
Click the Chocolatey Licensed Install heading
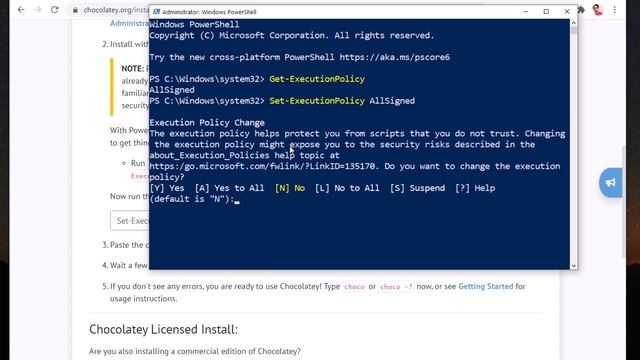click(x=163, y=329)
